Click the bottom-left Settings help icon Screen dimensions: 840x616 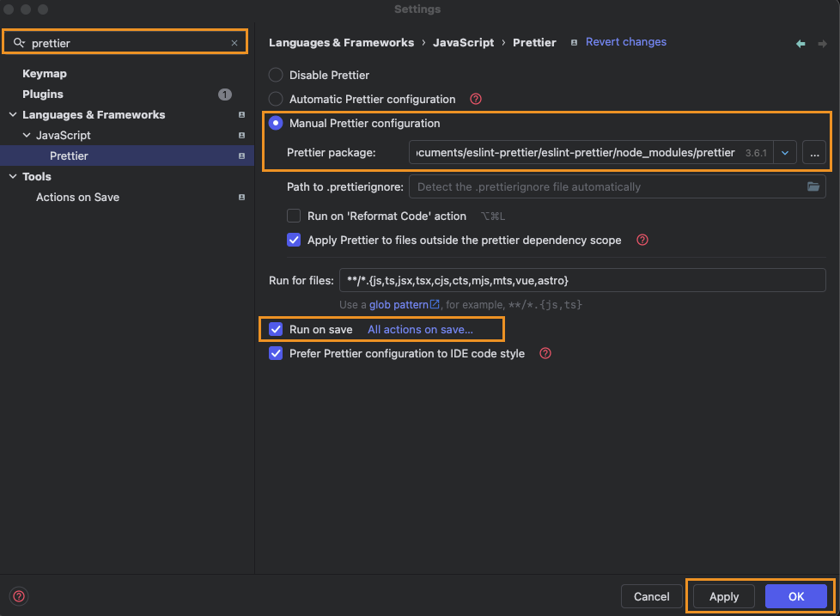coord(19,596)
